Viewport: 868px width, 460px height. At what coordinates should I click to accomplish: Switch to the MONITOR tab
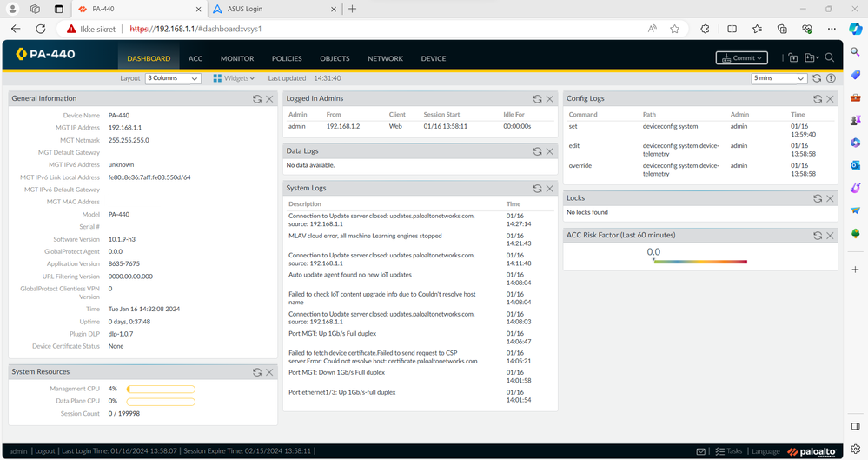tap(237, 58)
